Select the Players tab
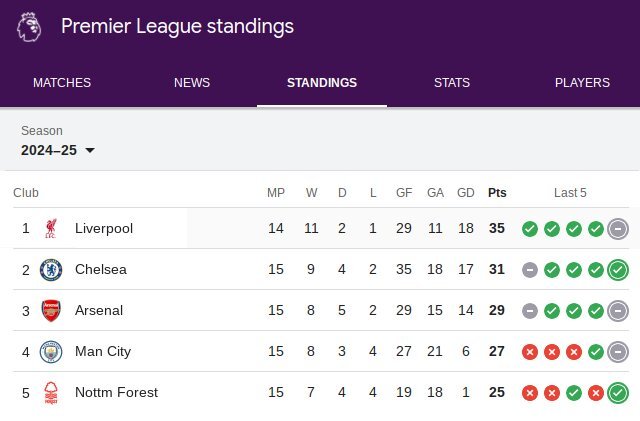The width and height of the screenshot is (640, 421). pyautogui.click(x=582, y=82)
